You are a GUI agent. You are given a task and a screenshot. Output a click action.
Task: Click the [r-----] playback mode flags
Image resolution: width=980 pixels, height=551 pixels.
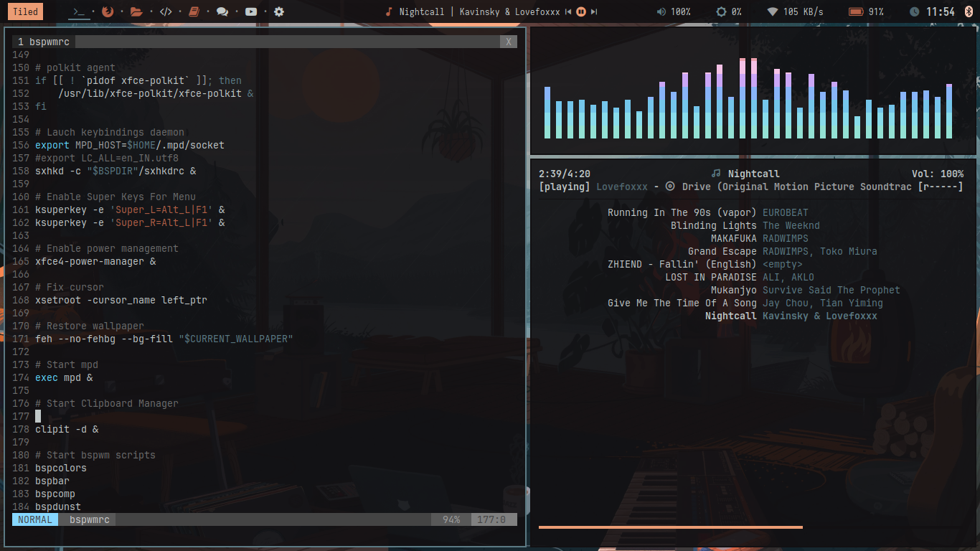coord(941,187)
